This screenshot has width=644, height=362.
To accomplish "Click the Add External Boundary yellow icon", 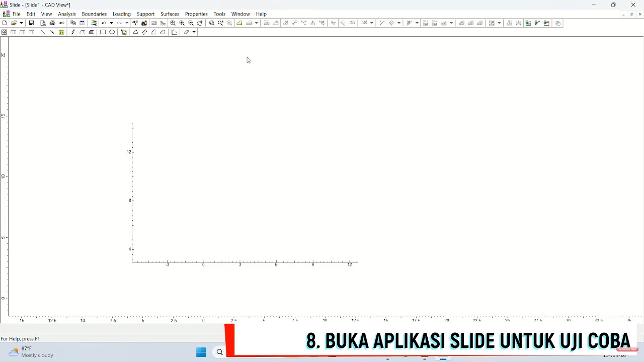I will pos(239,23).
